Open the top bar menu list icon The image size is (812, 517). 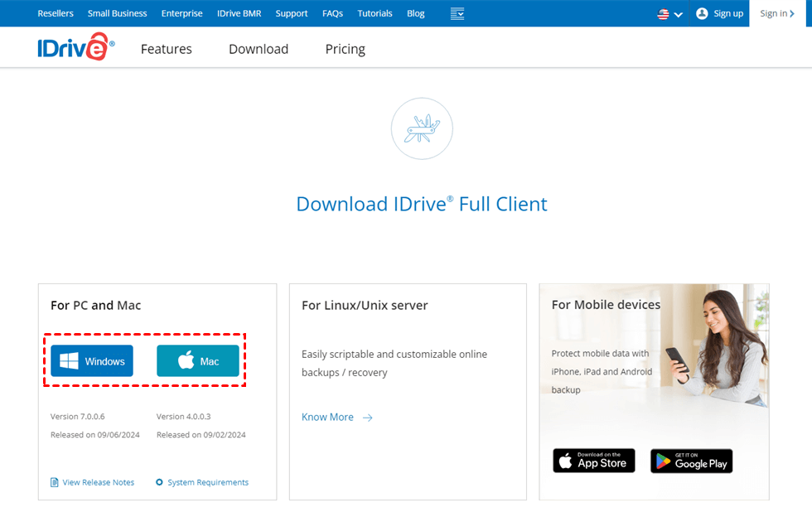tap(457, 13)
